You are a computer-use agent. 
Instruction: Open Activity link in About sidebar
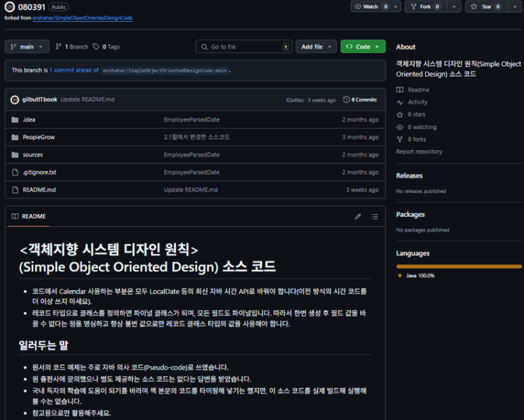pyautogui.click(x=412, y=102)
